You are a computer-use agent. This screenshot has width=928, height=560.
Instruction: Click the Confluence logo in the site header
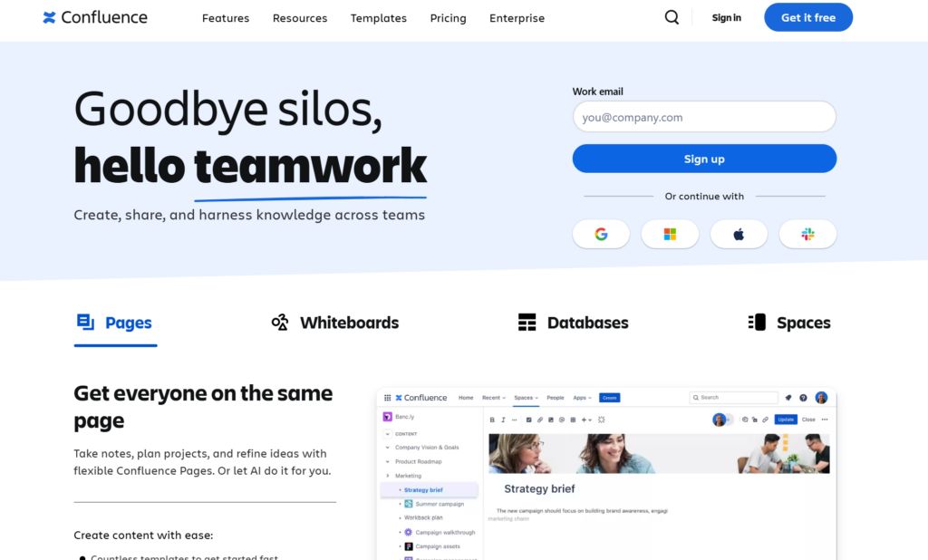point(94,17)
